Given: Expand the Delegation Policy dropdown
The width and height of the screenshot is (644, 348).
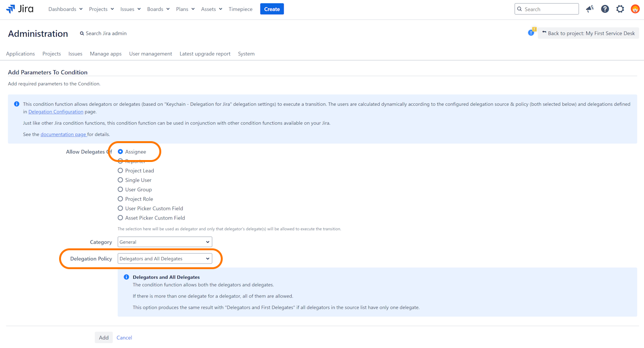Looking at the screenshot, I should click(x=165, y=259).
